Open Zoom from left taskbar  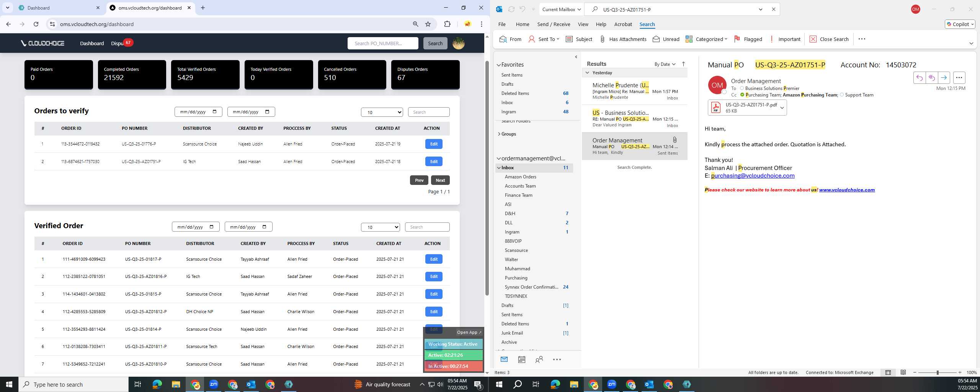click(214, 384)
